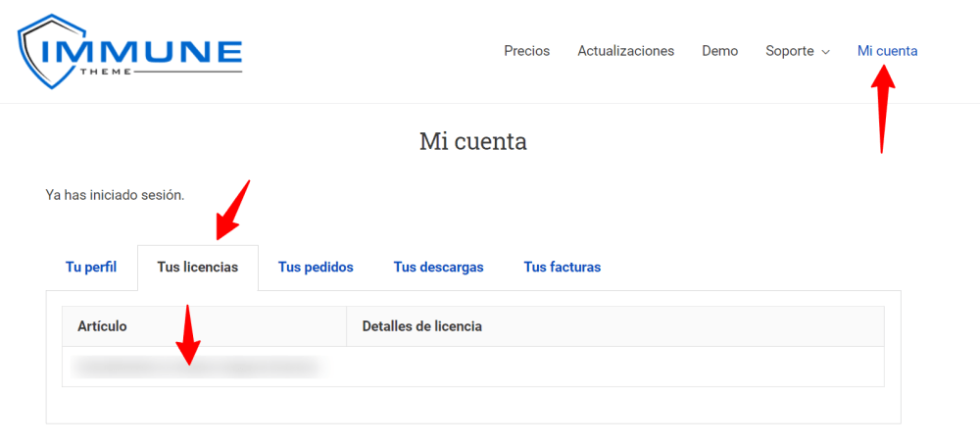Open the Demo link

[719, 51]
